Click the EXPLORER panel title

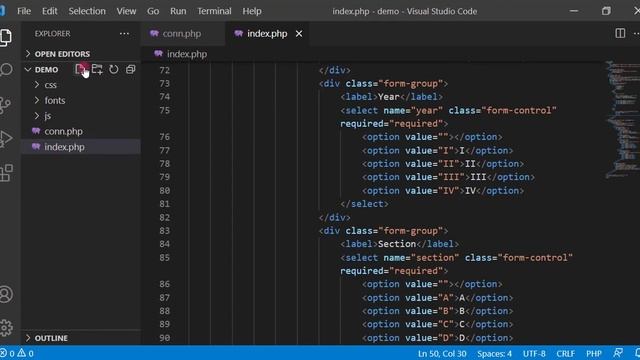(52, 33)
